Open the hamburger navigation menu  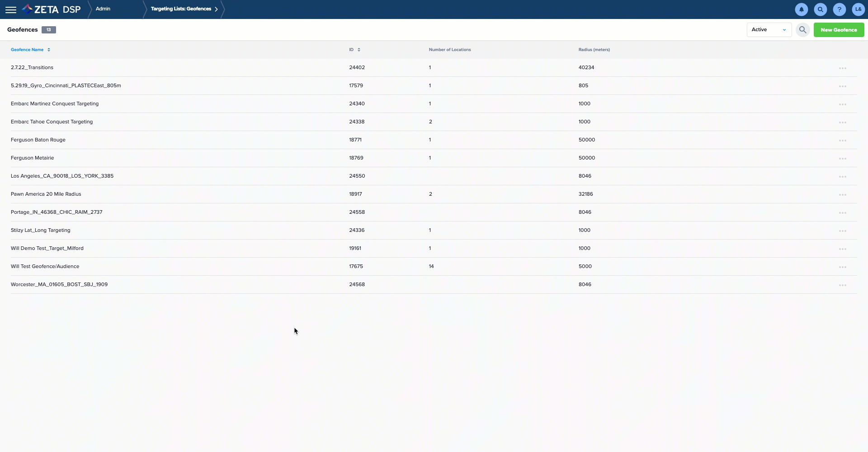[x=11, y=9]
